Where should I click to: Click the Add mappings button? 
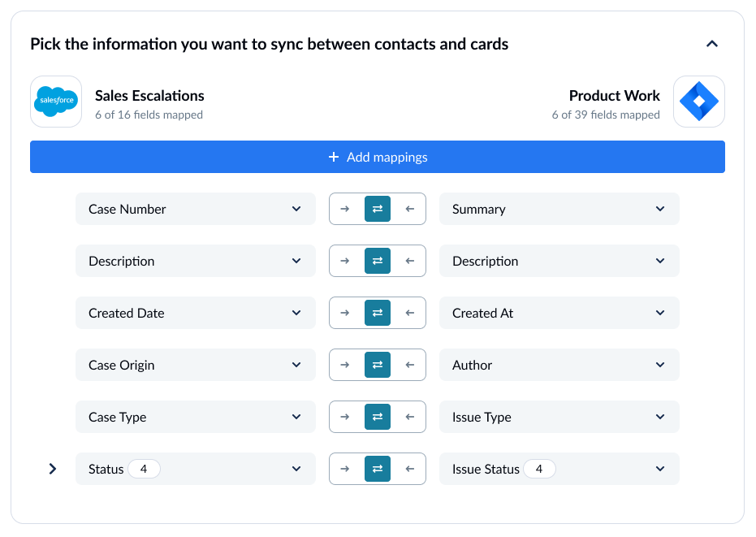[x=378, y=157]
